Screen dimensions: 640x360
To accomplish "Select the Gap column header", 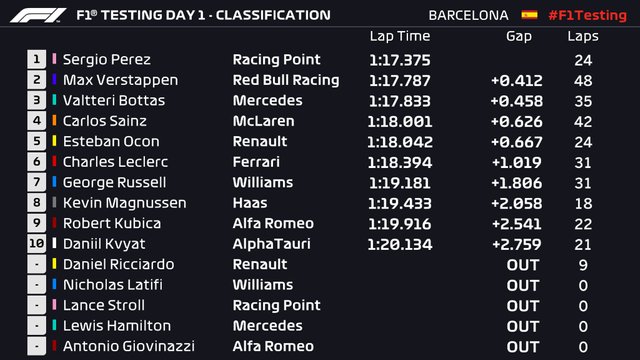I will (x=519, y=37).
